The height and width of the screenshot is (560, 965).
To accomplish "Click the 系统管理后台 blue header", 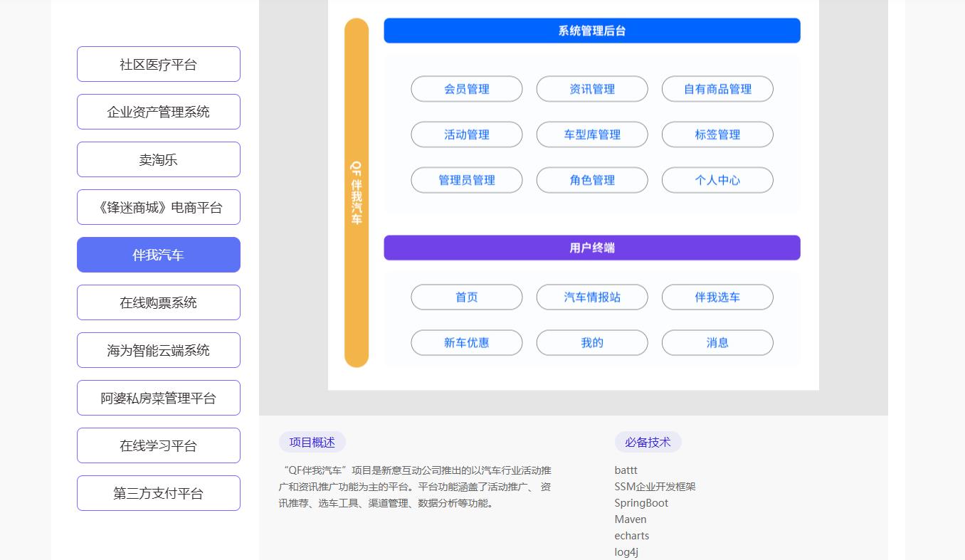I will coord(591,31).
